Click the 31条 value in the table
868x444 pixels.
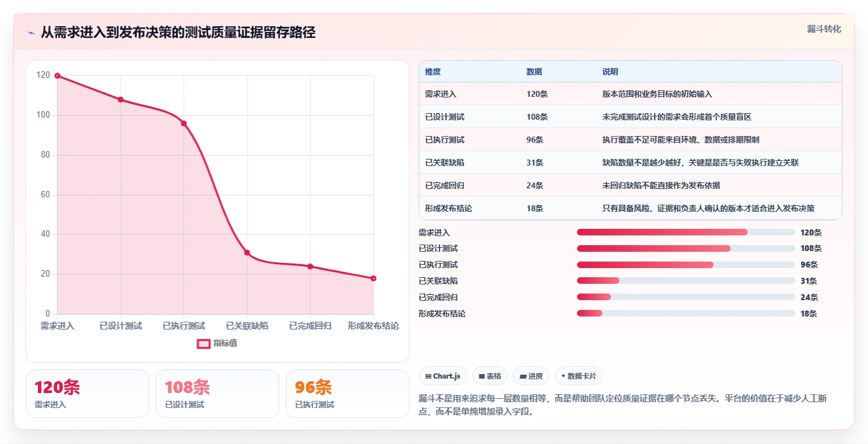point(535,163)
